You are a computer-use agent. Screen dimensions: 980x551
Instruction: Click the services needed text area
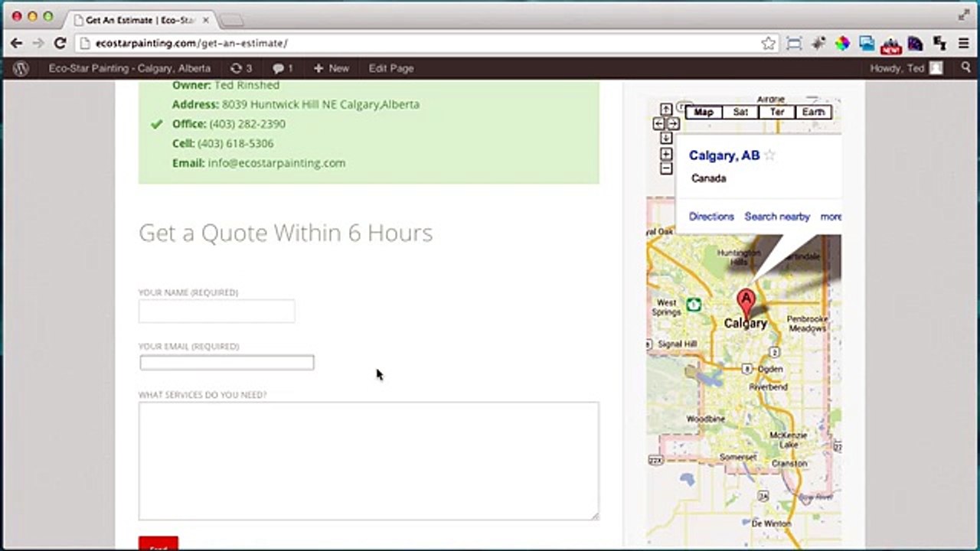pyautogui.click(x=368, y=461)
